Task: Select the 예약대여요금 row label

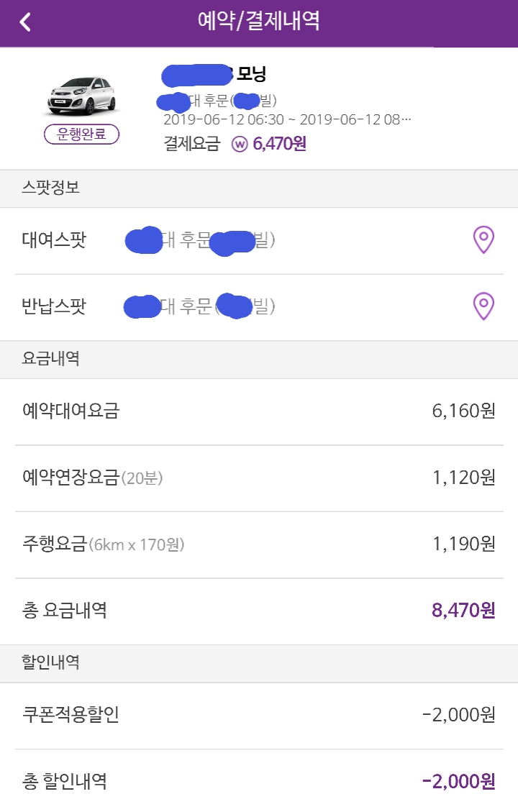Action: [x=71, y=411]
